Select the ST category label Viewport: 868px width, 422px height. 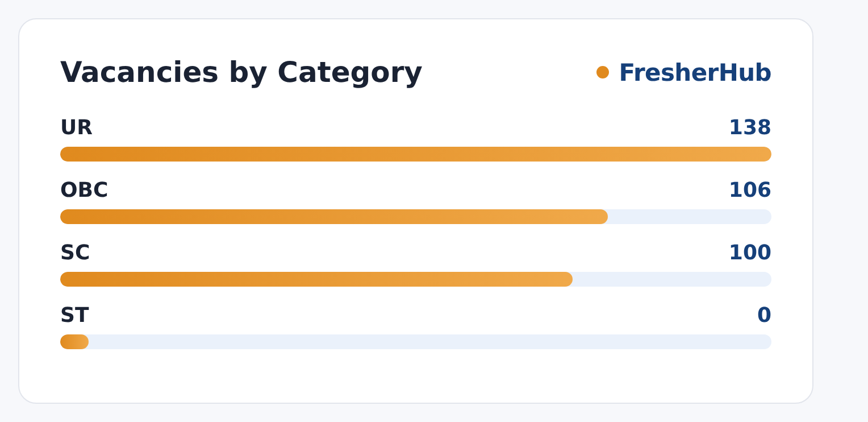pyautogui.click(x=74, y=316)
